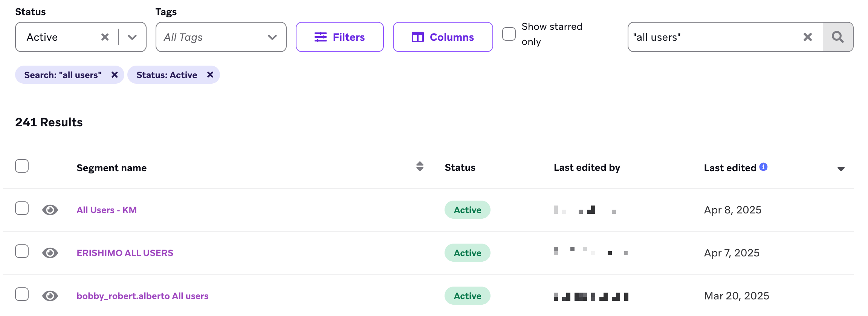Viewport: 868px width, 316px height.
Task: Click the Last edited info icon
Action: tap(763, 167)
